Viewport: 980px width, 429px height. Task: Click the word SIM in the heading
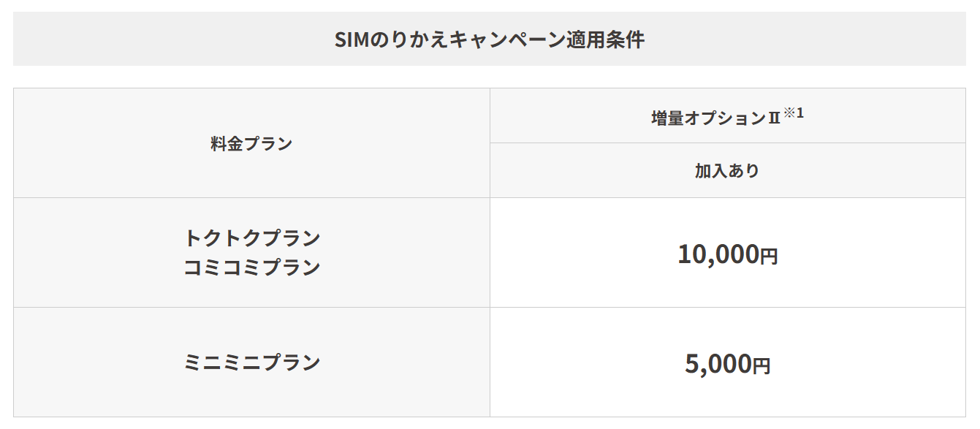coord(354,39)
